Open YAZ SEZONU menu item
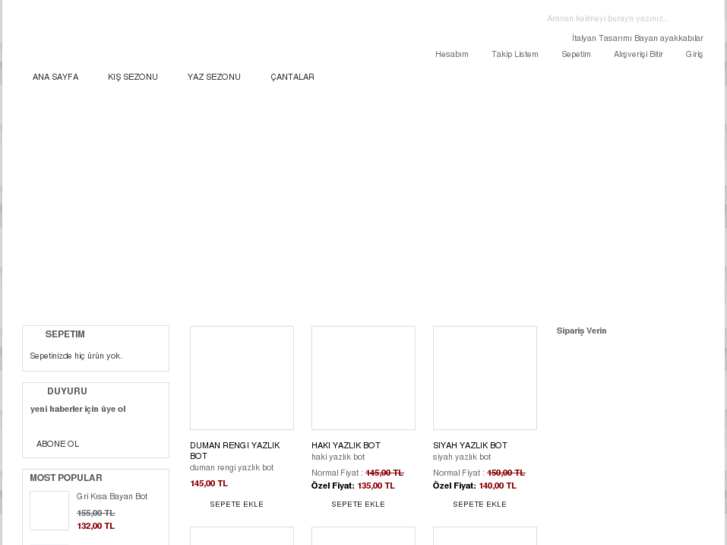This screenshot has width=727, height=545. tap(214, 77)
